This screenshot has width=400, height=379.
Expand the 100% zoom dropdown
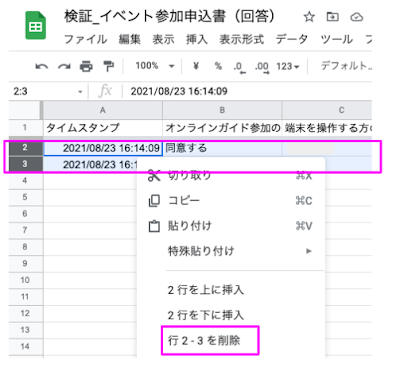tap(154, 66)
